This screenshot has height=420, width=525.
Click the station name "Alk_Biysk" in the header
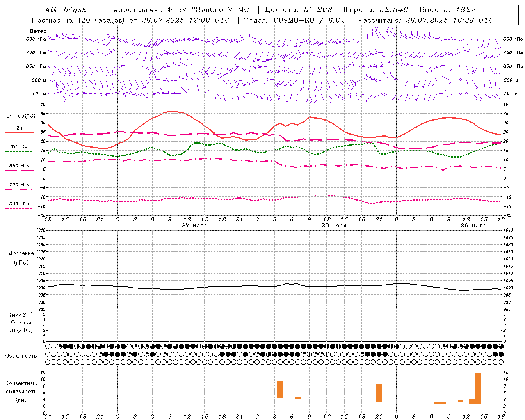point(66,10)
